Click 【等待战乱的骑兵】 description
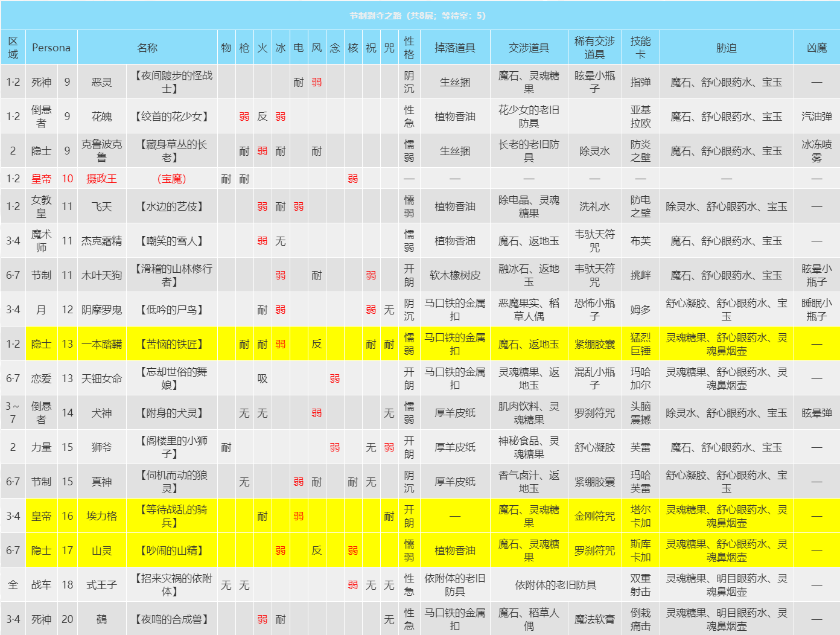Screen dimensions: 840x635 pos(172,516)
